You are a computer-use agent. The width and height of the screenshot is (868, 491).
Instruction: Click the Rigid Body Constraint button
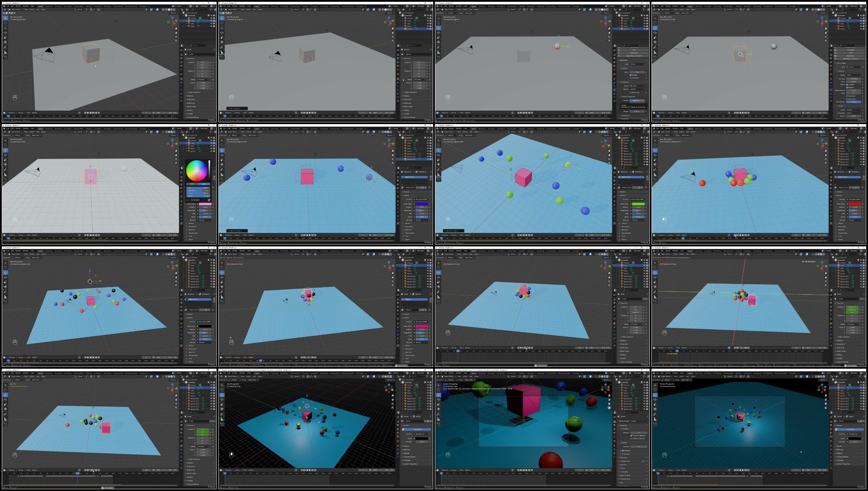coord(634,56)
